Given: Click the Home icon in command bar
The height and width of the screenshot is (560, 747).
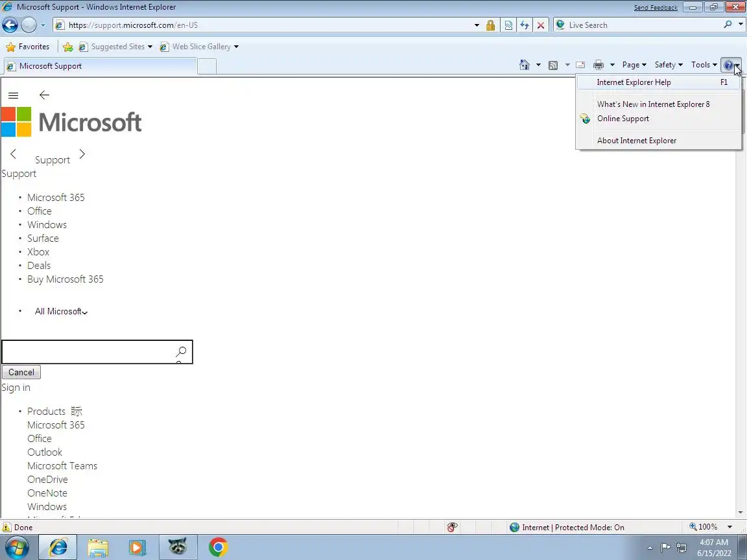Looking at the screenshot, I should pyautogui.click(x=525, y=65).
